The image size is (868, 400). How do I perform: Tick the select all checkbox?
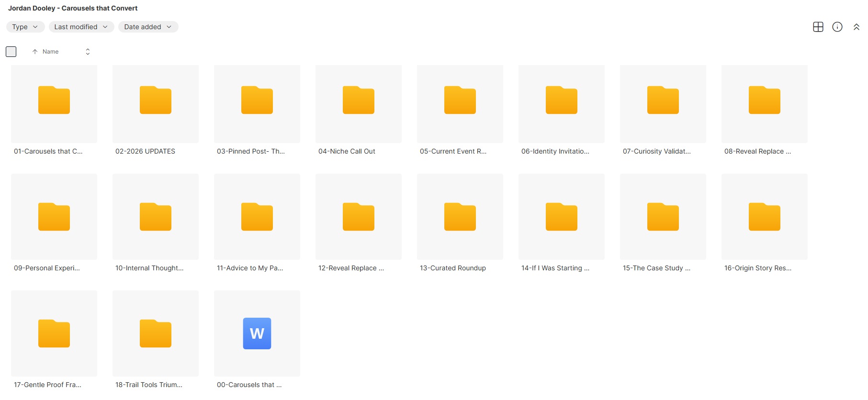[x=11, y=52]
